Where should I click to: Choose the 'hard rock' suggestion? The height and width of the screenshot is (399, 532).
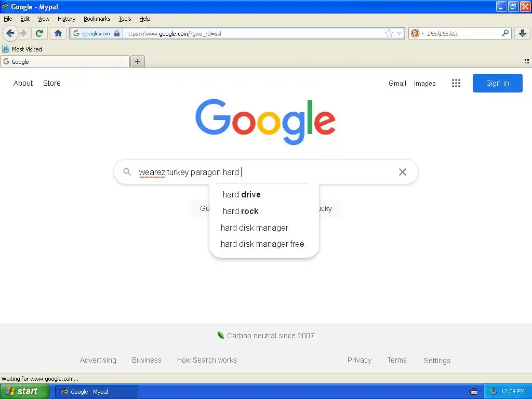[264, 211]
